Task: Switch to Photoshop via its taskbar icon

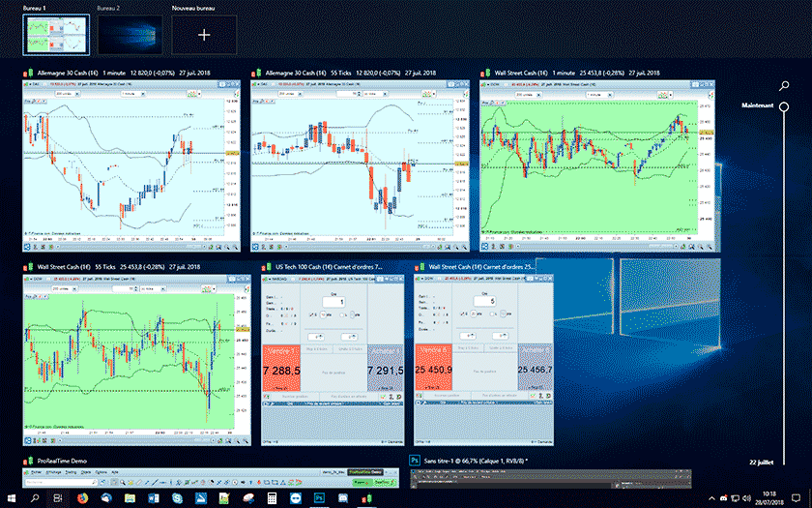Action: tap(319, 498)
